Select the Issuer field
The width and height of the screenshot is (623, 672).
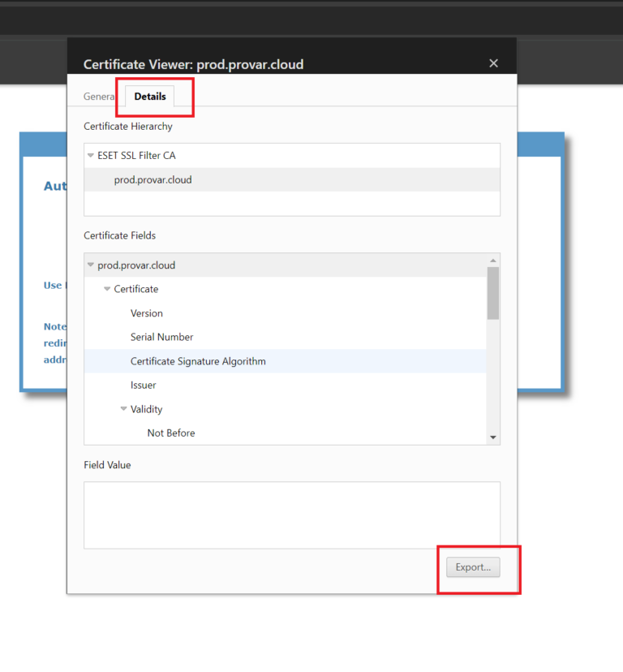[x=144, y=386]
